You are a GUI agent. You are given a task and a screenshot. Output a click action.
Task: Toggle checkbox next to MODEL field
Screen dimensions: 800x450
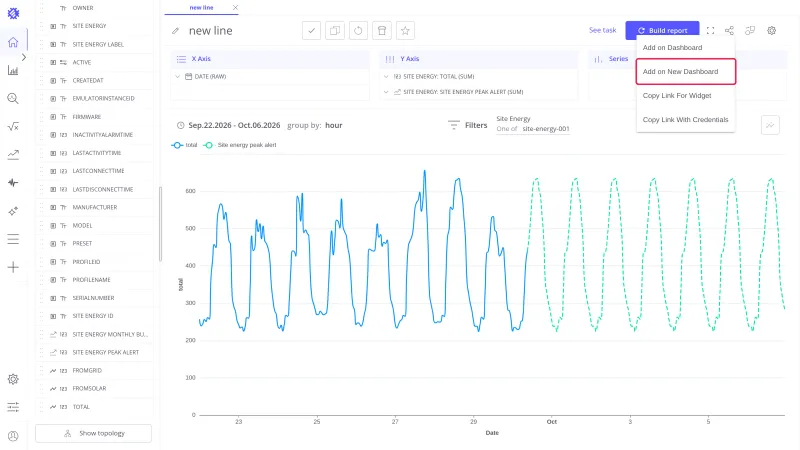[53, 226]
